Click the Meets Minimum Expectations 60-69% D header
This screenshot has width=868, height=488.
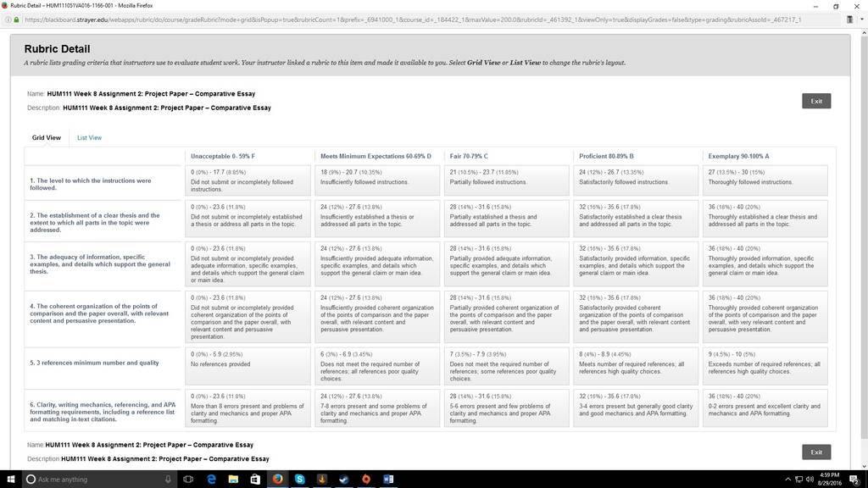point(376,157)
